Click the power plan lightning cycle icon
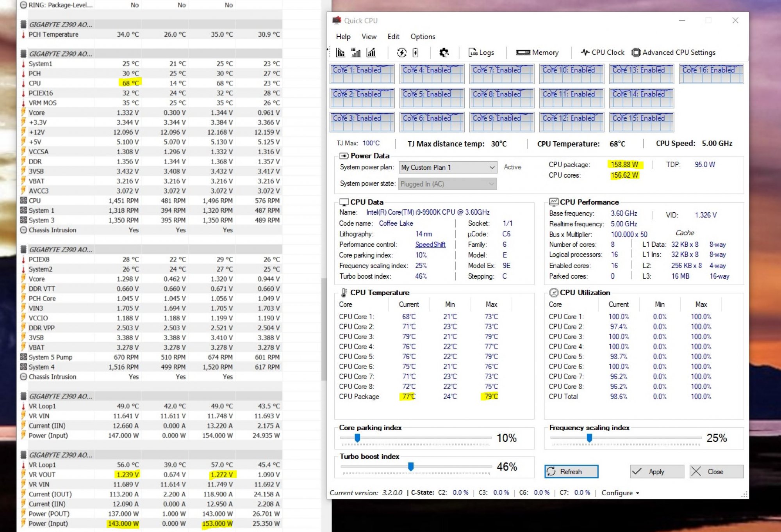 point(401,52)
